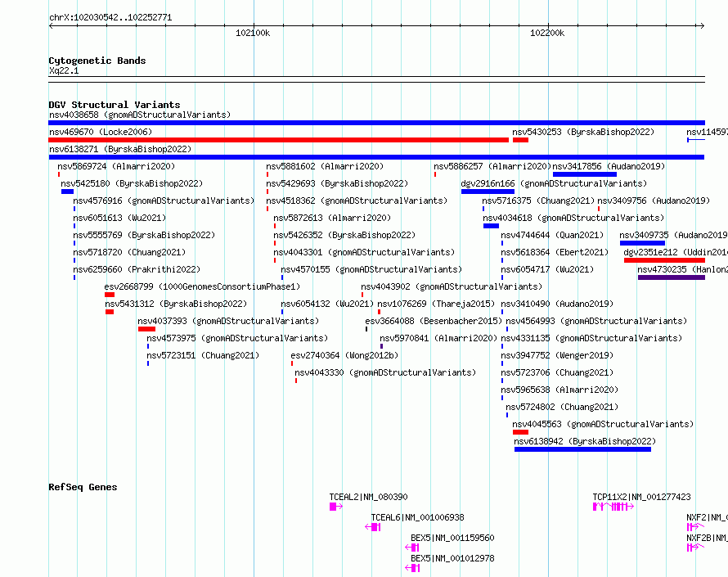Image resolution: width=728 pixels, height=577 pixels.
Task: Click the nsv4034618 blue variant bar
Action: click(491, 226)
